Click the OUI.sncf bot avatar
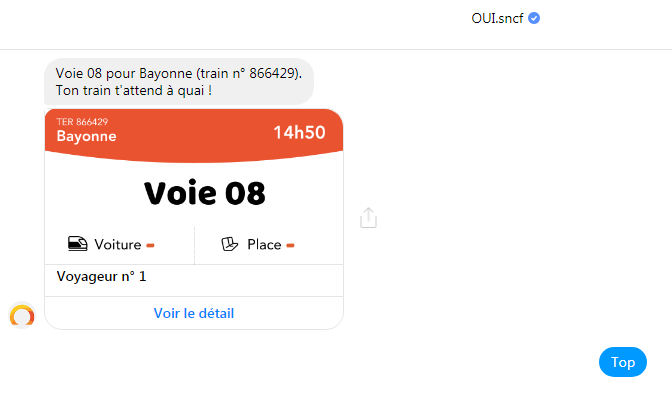 pyautogui.click(x=22, y=316)
